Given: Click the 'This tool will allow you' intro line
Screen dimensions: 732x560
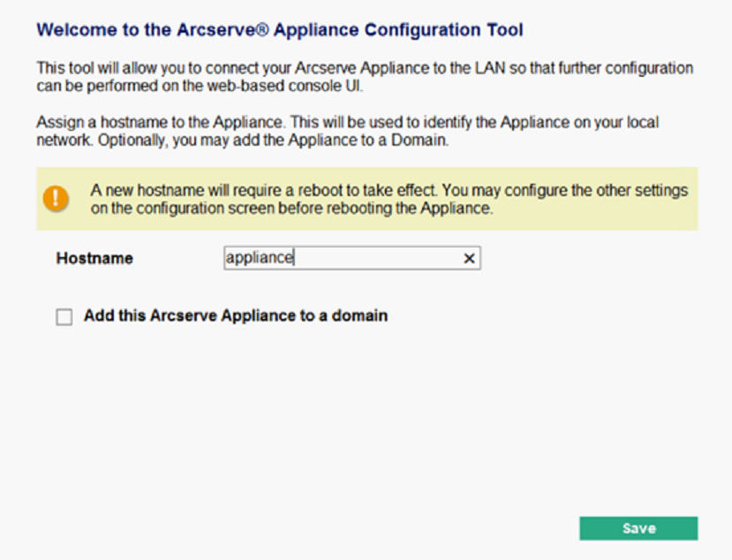Looking at the screenshot, I should pos(365,68).
